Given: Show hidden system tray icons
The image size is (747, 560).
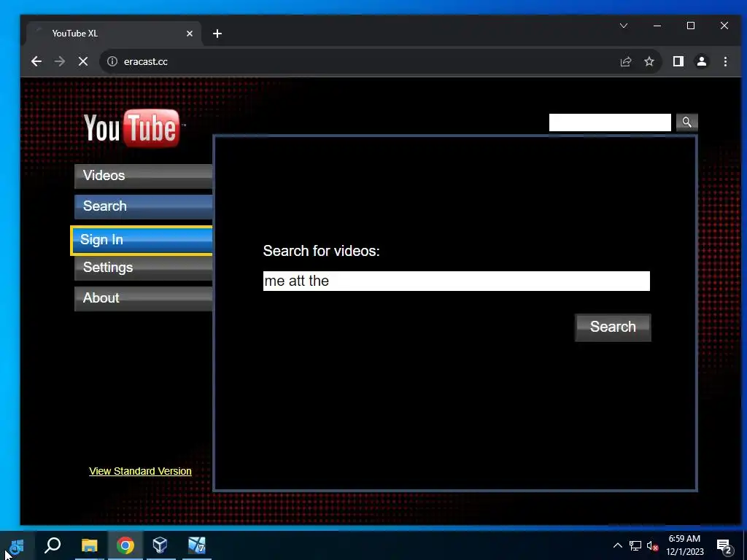Looking at the screenshot, I should pyautogui.click(x=617, y=545).
